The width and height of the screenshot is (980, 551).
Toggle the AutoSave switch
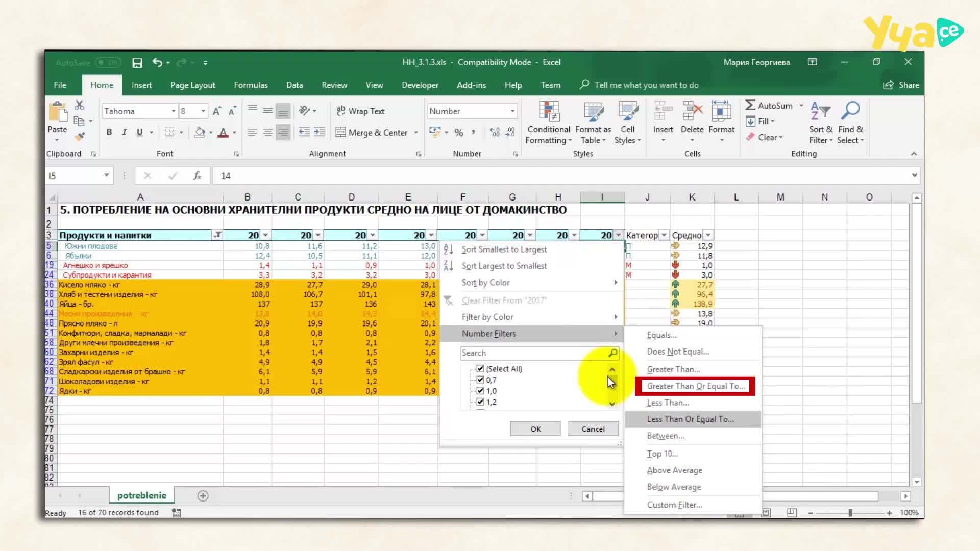(x=107, y=63)
